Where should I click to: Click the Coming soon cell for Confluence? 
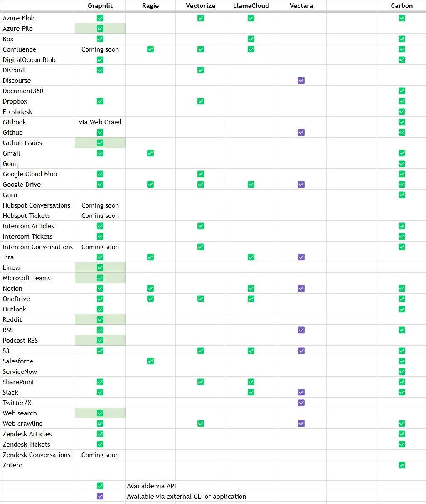coord(100,49)
